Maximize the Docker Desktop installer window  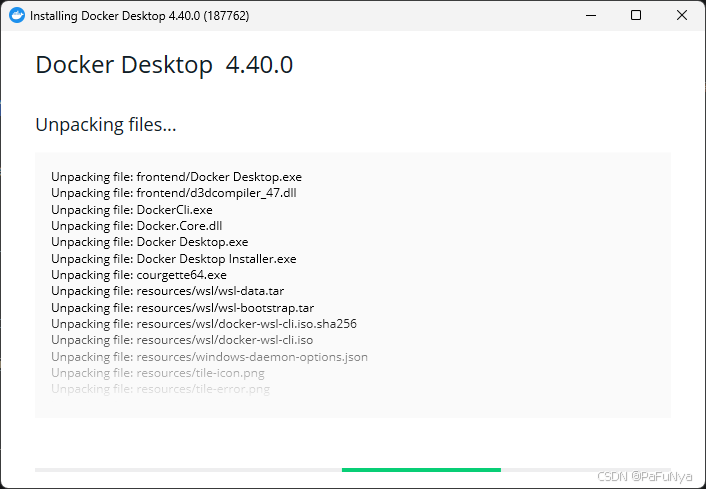tap(636, 15)
